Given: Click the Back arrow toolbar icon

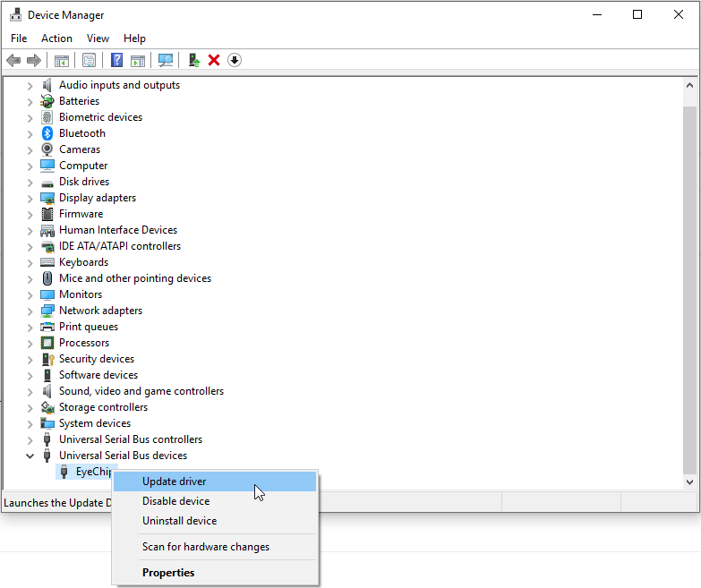Looking at the screenshot, I should [x=13, y=60].
